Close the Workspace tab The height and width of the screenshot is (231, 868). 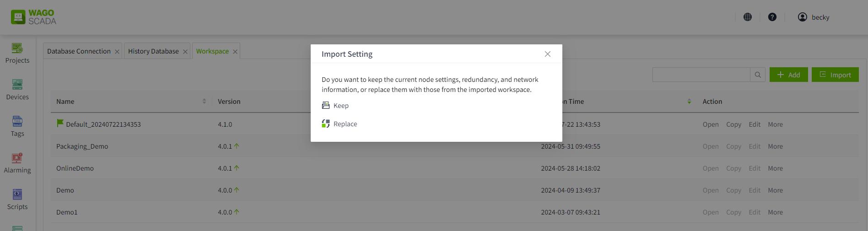pyautogui.click(x=235, y=52)
